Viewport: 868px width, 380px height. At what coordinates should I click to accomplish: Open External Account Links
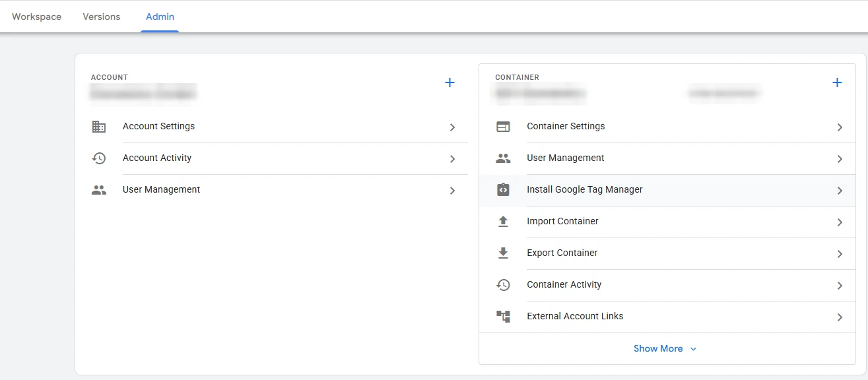pos(667,317)
